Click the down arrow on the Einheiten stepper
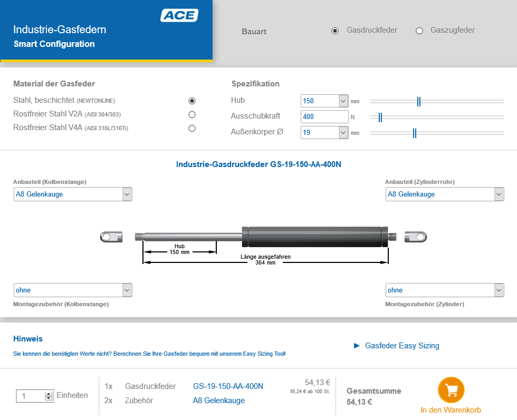Viewport: 517px width, 420px height. pyautogui.click(x=49, y=399)
